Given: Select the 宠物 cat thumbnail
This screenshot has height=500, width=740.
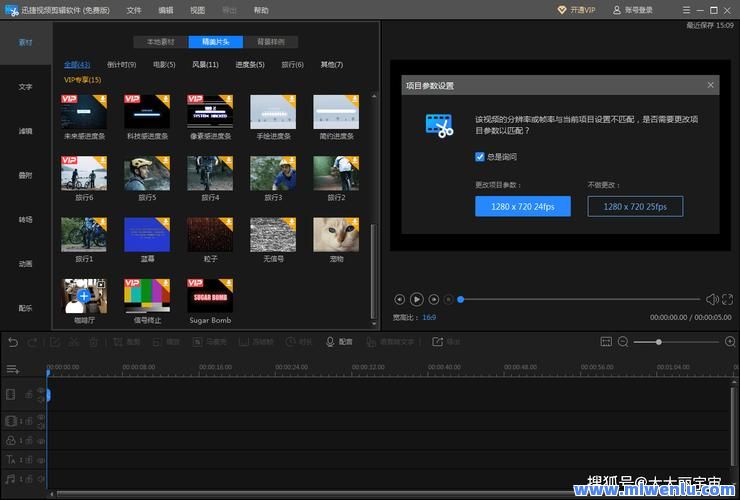Looking at the screenshot, I should [336, 234].
